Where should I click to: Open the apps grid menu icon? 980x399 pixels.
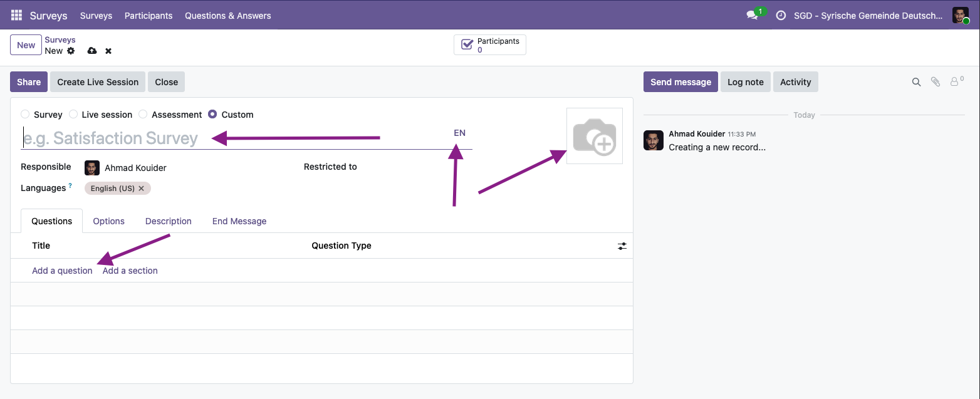coord(16,16)
